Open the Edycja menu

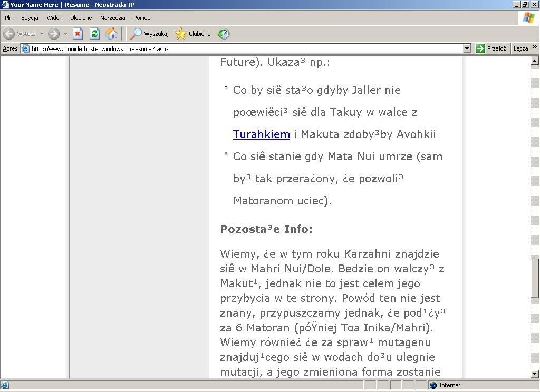[30, 18]
